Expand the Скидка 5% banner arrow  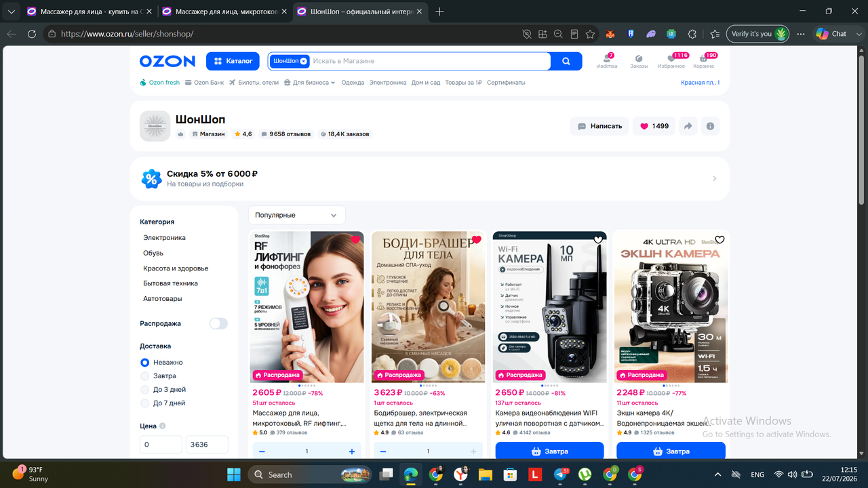tap(715, 179)
